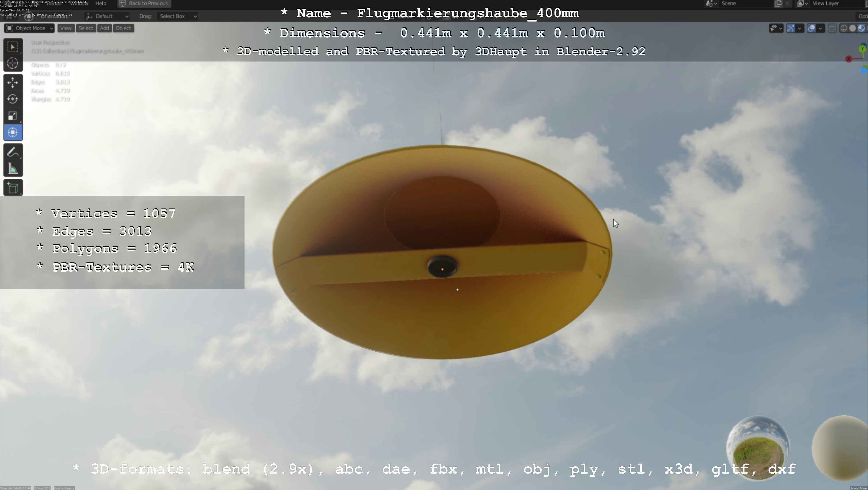Click the Scene browse icon
This screenshot has height=490, width=868.
tap(711, 3)
